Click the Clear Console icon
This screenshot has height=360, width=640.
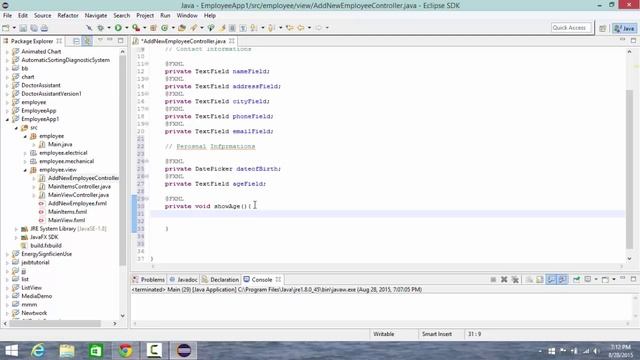529,280
